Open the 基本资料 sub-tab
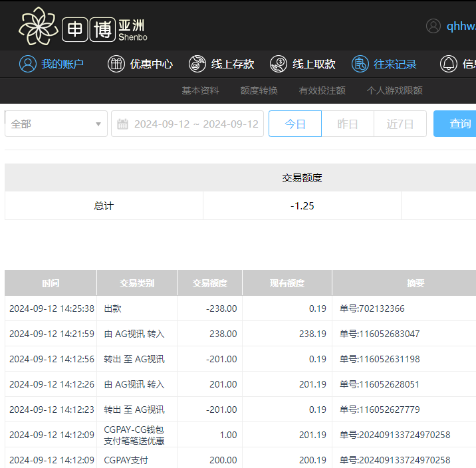476x468 pixels. [x=200, y=90]
